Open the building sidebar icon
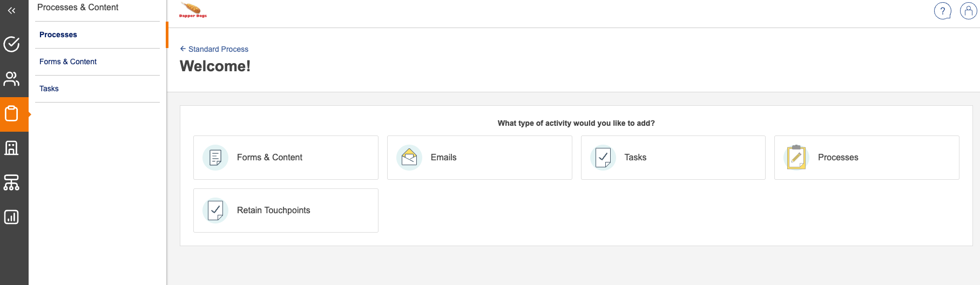 point(11,148)
